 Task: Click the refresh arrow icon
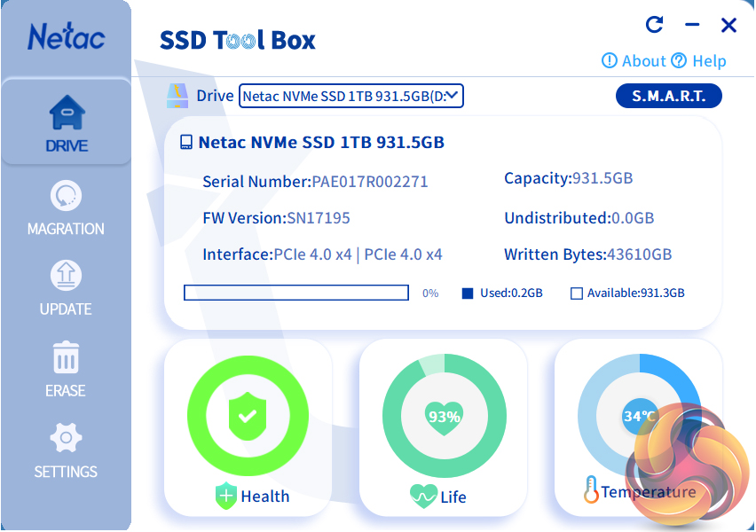pyautogui.click(x=654, y=24)
